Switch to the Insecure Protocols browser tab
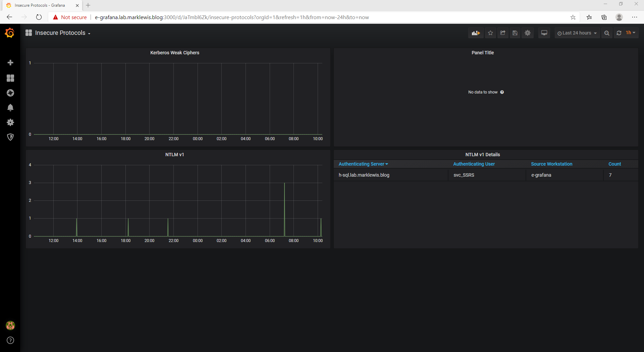This screenshot has width=644, height=352. coord(40,5)
